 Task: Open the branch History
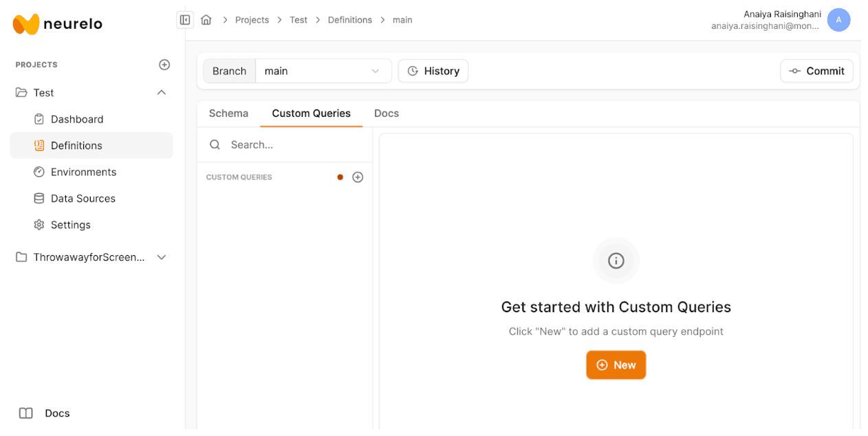tap(433, 71)
